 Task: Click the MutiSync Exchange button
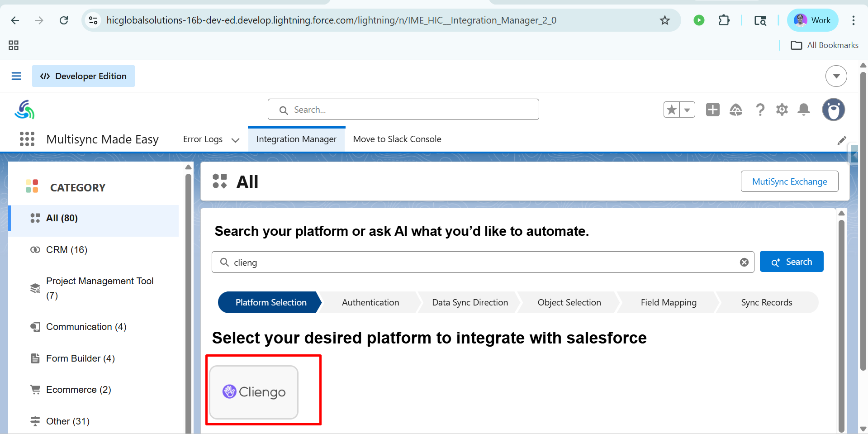pyautogui.click(x=789, y=181)
